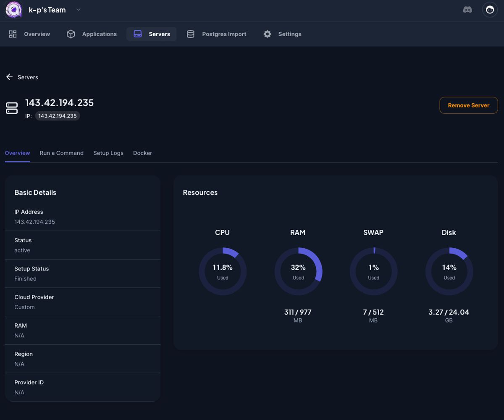Select the Docker tab
Image resolution: width=504 pixels, height=420 pixels.
pyautogui.click(x=142, y=153)
